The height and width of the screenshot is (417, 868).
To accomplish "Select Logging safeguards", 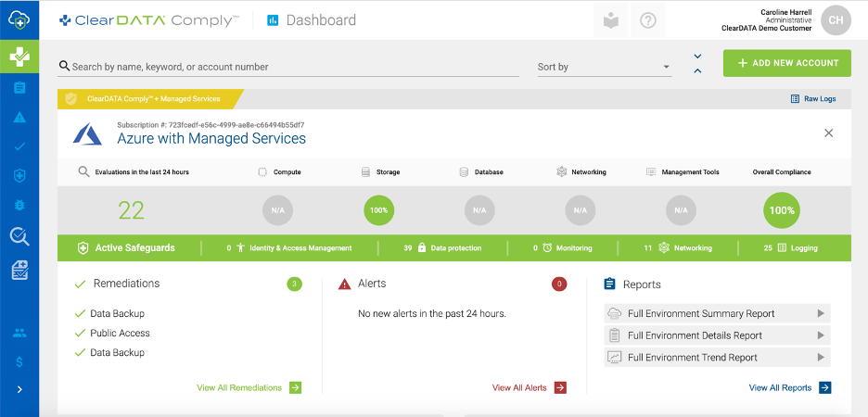I will [x=790, y=248].
